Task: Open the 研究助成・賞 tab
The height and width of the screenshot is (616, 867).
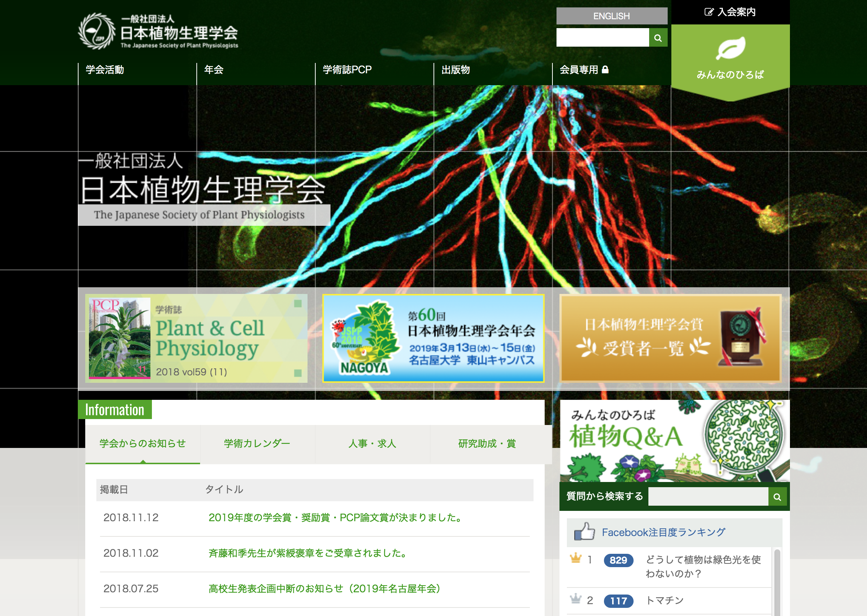Action: tap(486, 443)
